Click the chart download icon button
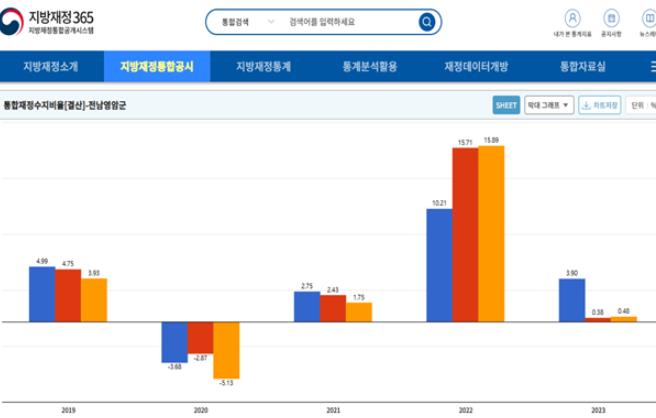The image size is (656, 418). (x=600, y=104)
